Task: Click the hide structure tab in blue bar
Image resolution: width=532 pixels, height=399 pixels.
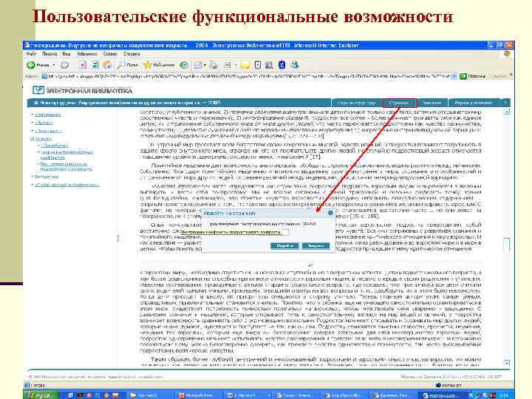Action: [357, 103]
